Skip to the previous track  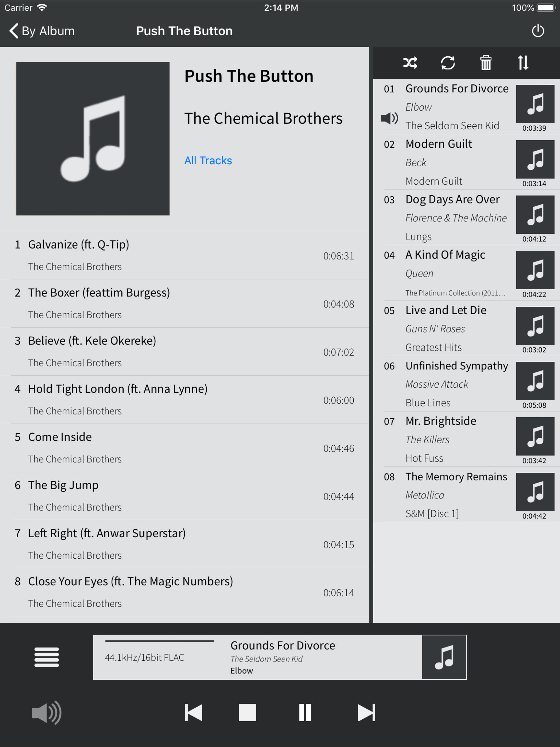(194, 713)
